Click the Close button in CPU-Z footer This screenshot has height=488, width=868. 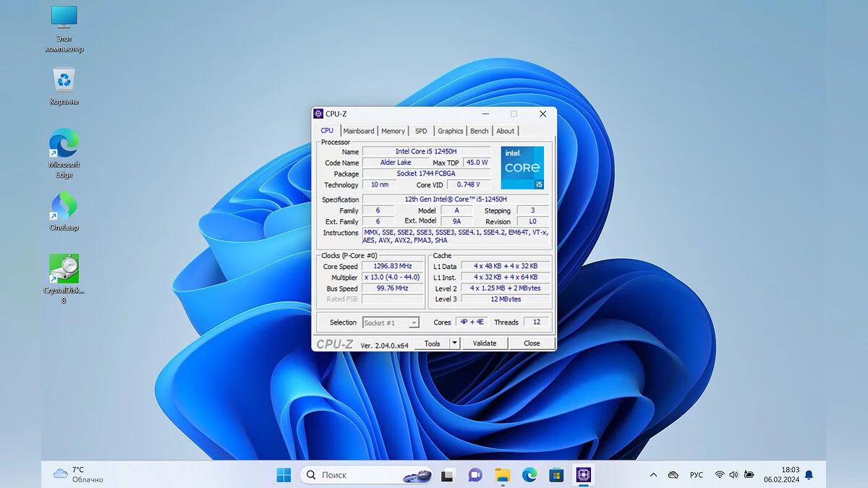(x=532, y=343)
